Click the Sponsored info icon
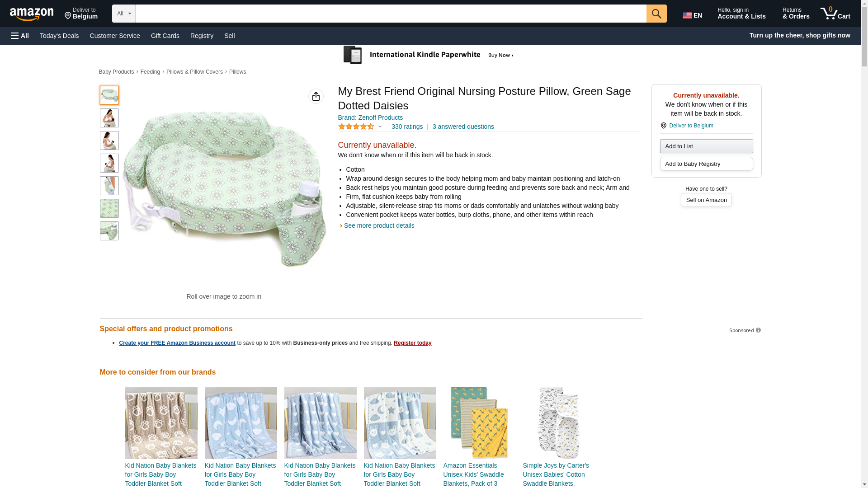 pyautogui.click(x=758, y=330)
